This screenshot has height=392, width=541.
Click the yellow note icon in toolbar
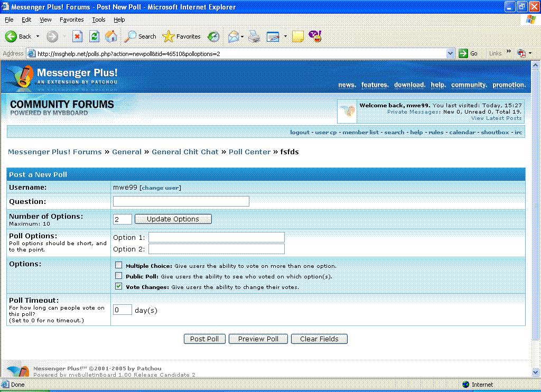(x=298, y=36)
